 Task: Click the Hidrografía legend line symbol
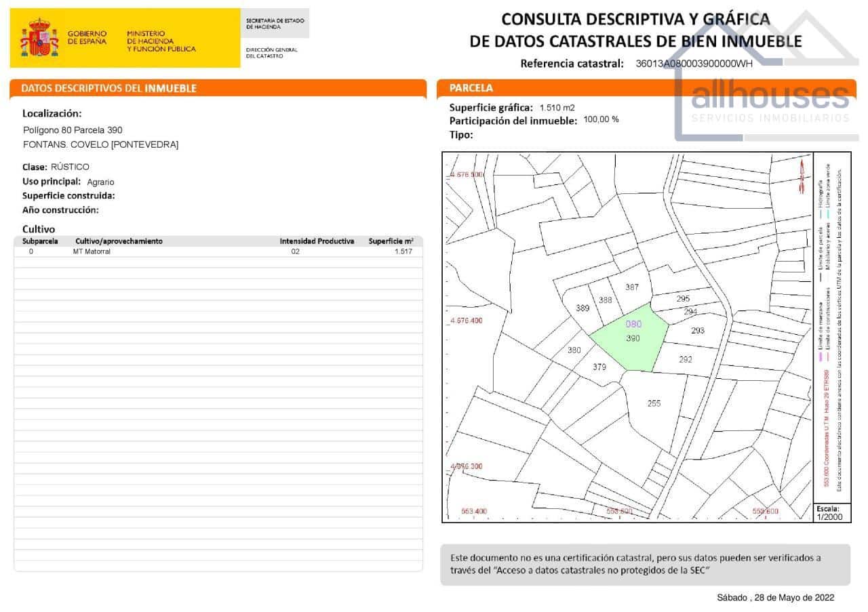(821, 213)
